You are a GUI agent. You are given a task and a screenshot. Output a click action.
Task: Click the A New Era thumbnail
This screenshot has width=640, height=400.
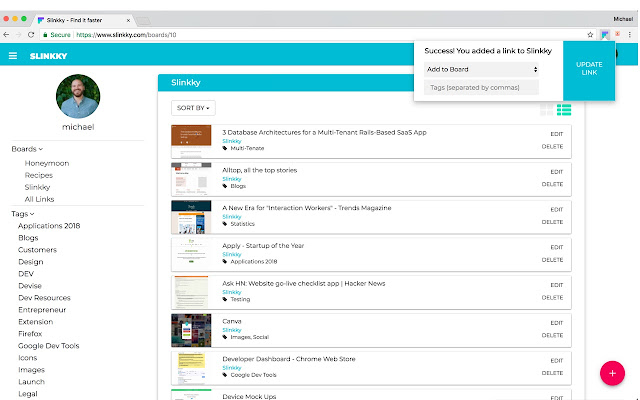tap(191, 217)
